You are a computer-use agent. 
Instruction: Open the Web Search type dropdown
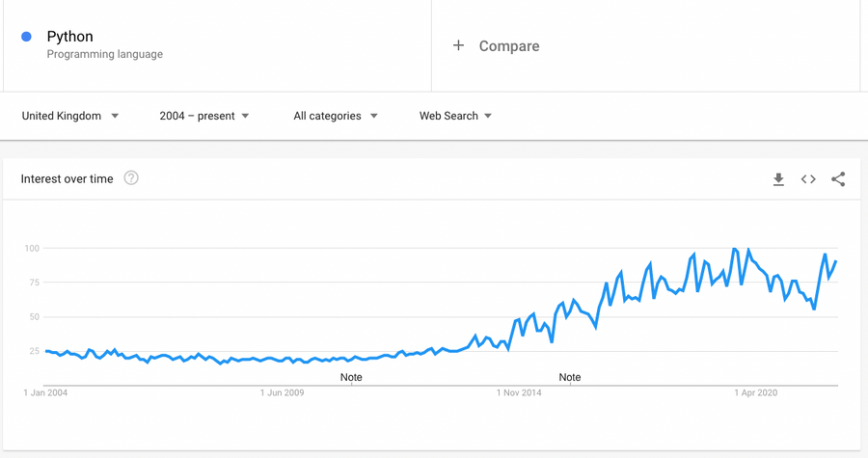[x=455, y=116]
